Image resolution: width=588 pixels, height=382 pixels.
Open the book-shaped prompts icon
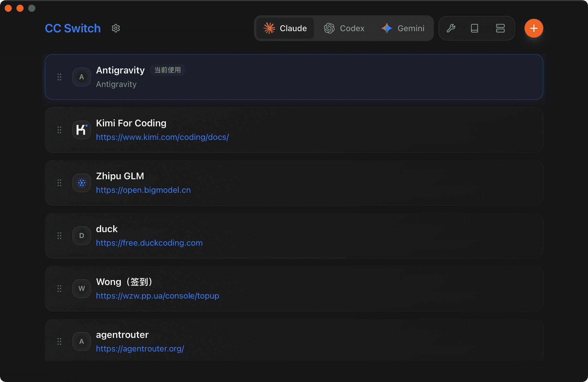pos(475,28)
